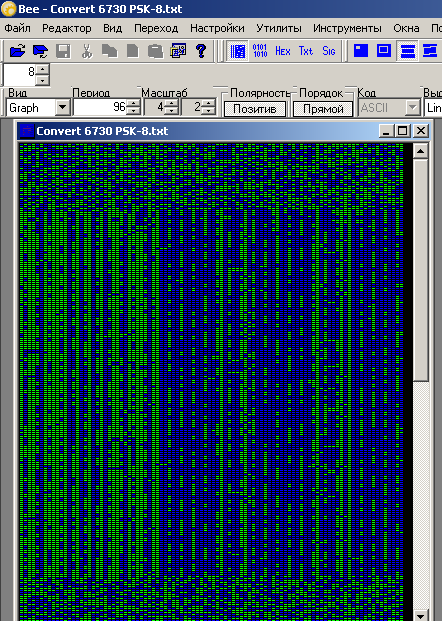Expand the Graph view dropdown
The image size is (442, 621).
pyautogui.click(x=63, y=107)
